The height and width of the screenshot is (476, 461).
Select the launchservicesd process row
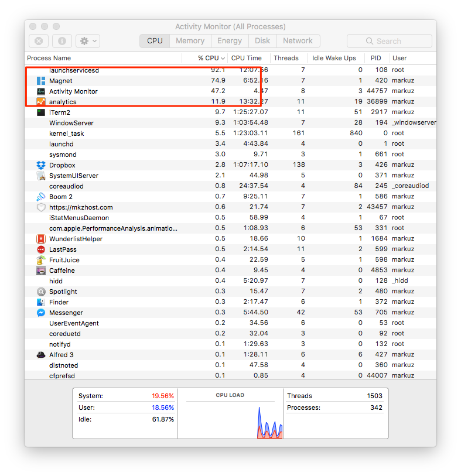coord(230,70)
